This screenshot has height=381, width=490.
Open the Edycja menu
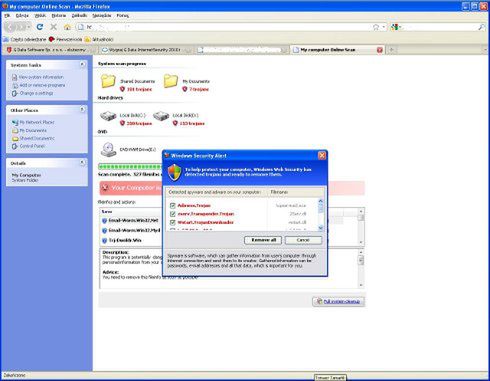(x=22, y=16)
